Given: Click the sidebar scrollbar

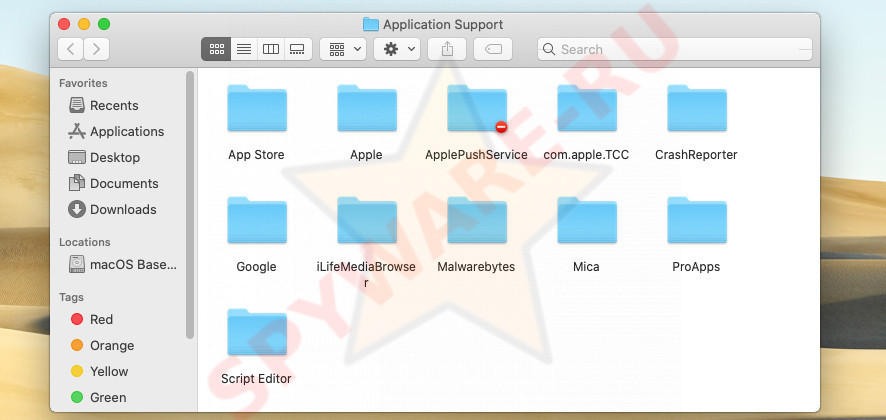Looking at the screenshot, I should coord(190,205).
